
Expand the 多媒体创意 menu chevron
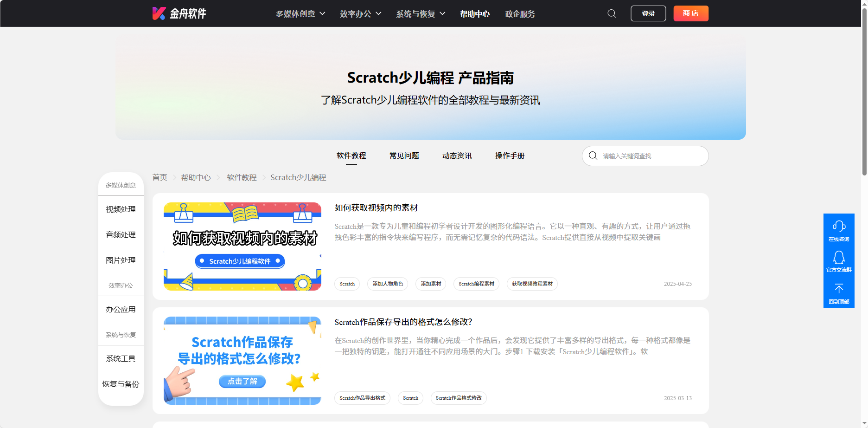click(x=324, y=13)
